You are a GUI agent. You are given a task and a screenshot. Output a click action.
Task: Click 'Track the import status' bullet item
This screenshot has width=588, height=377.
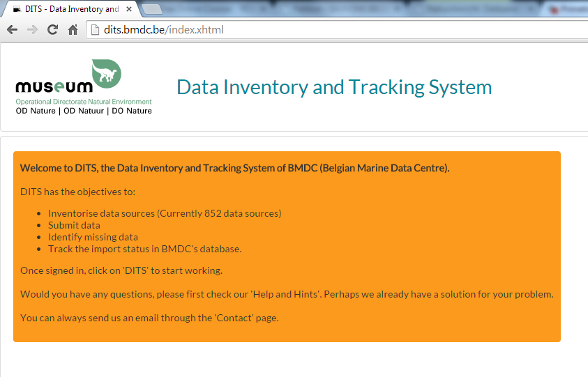pyautogui.click(x=144, y=249)
